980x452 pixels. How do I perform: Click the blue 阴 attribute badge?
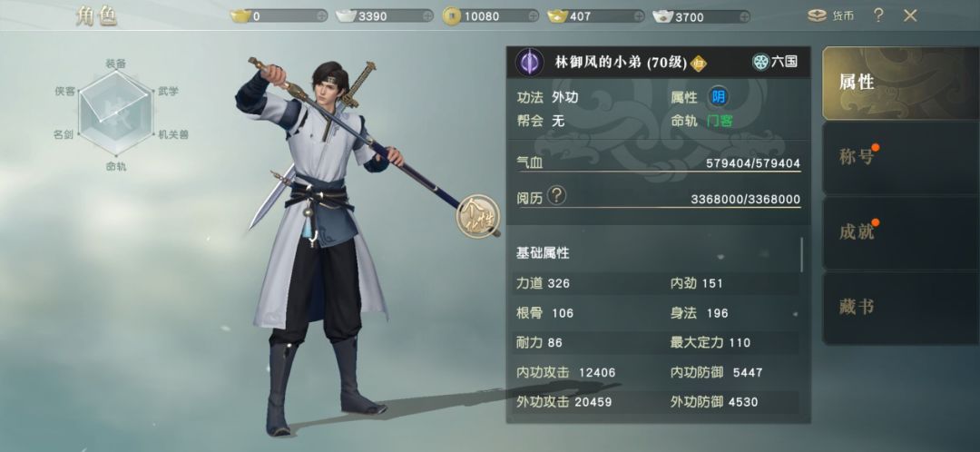tap(718, 97)
